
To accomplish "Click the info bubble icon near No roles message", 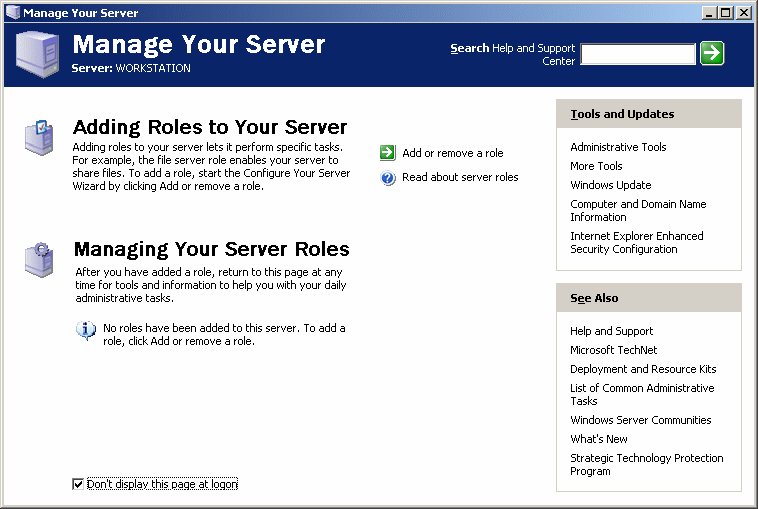I will pyautogui.click(x=86, y=330).
